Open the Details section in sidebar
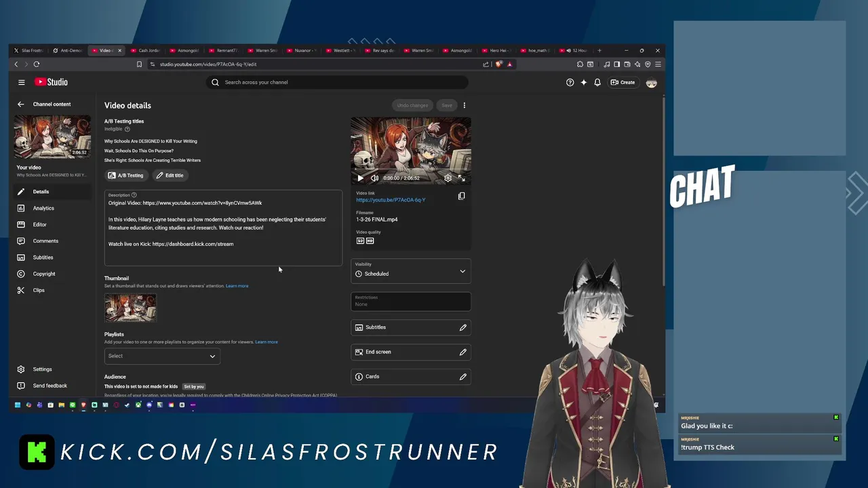The width and height of the screenshot is (868, 488). tap(52, 192)
